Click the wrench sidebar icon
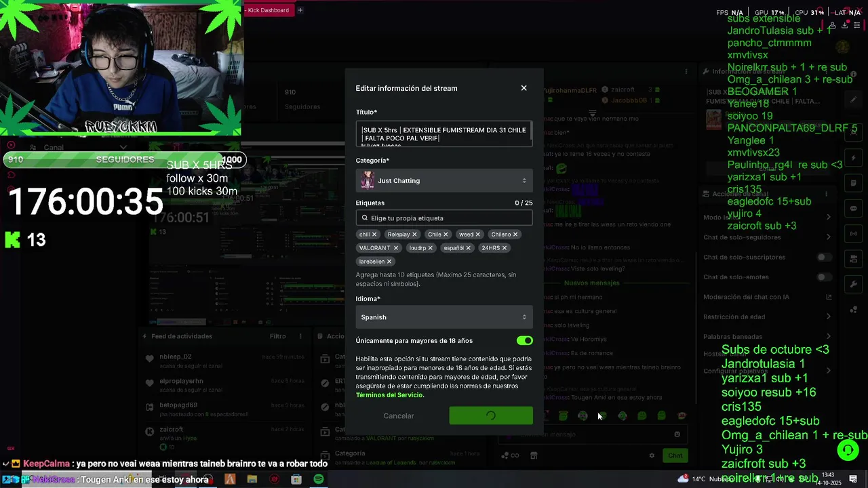The height and width of the screenshot is (488, 868). [x=853, y=284]
